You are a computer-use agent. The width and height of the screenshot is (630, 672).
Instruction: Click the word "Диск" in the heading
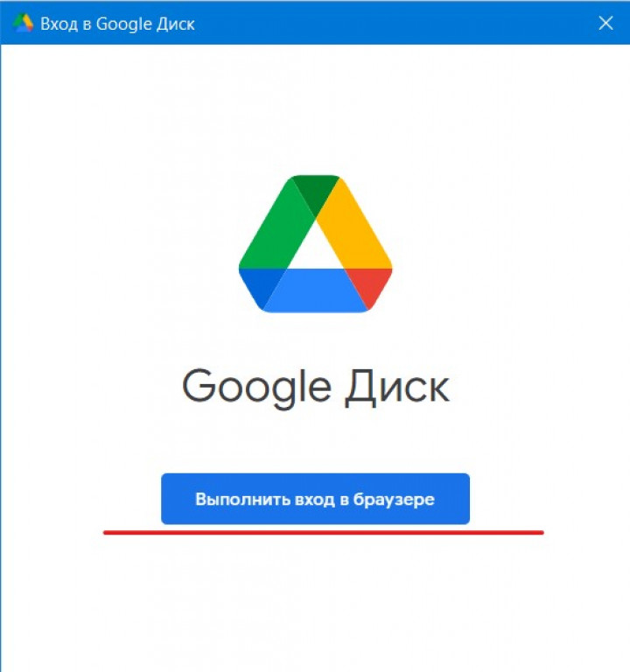398,388
